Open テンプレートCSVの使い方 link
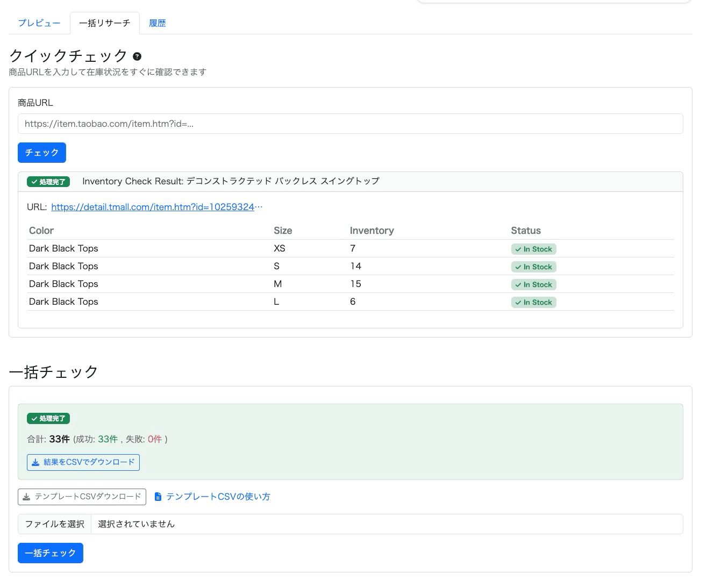Viewport: 714px width, 588px height. (x=212, y=497)
